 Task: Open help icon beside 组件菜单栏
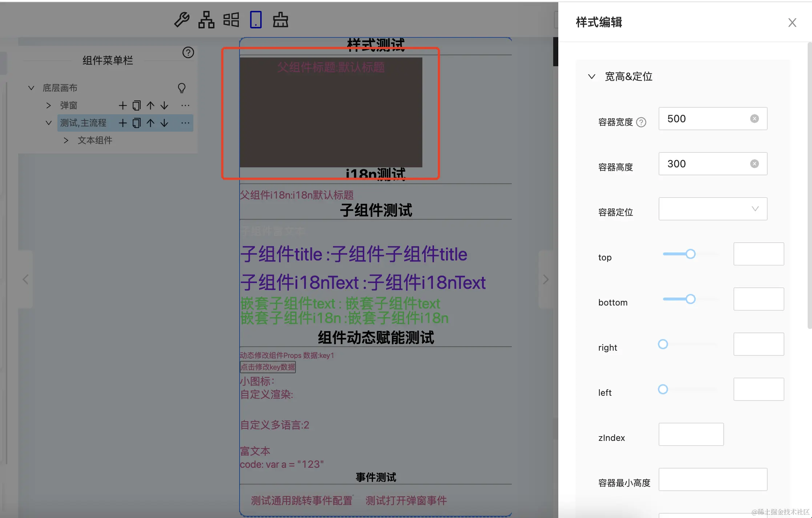(188, 53)
